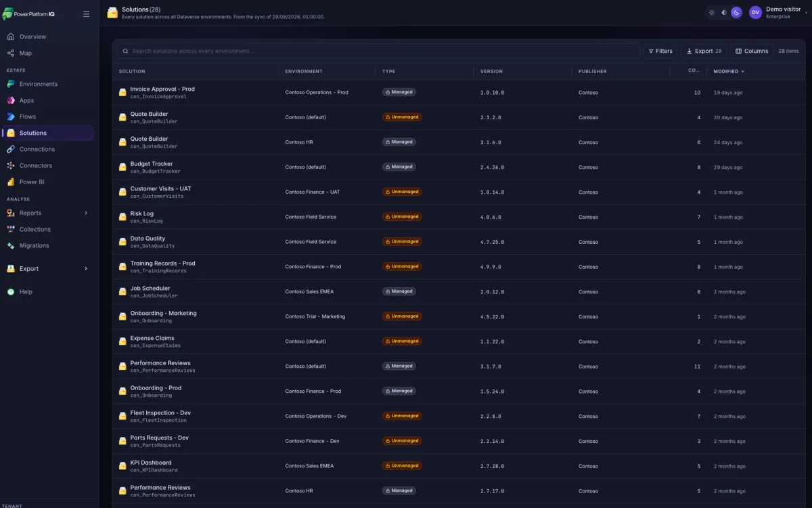Image resolution: width=812 pixels, height=508 pixels.
Task: Sort by the Version column header
Action: pyautogui.click(x=491, y=71)
